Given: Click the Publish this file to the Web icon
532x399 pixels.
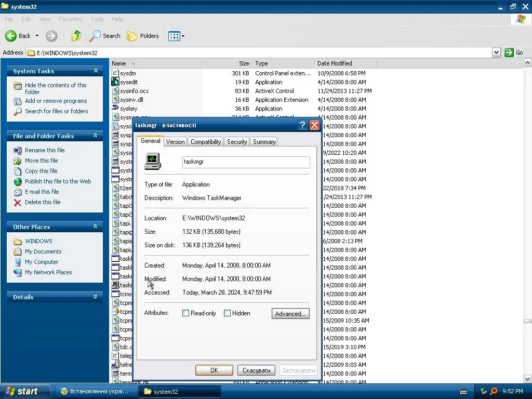Looking at the screenshot, I should [18, 181].
